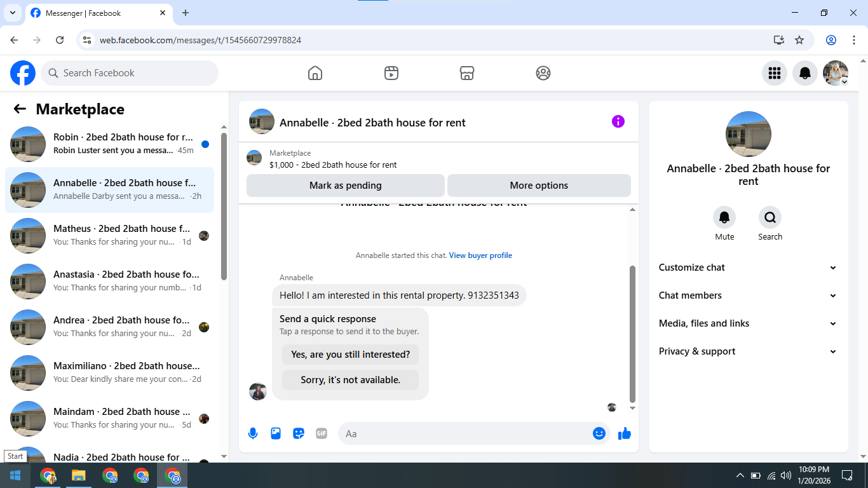Open the Facebook menu grid icon

pos(775,73)
